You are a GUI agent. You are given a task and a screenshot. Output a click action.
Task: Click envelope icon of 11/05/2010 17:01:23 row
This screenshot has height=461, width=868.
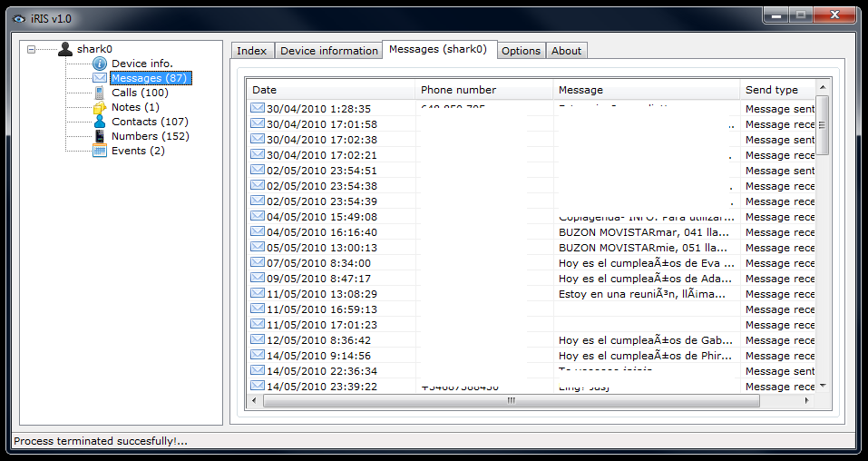(258, 324)
